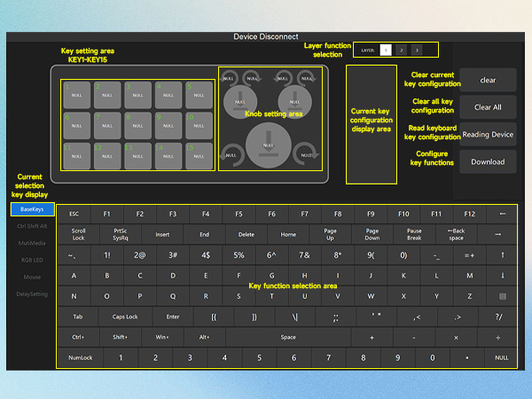Select key 1 in the key setting area
The image size is (532, 399).
[76, 96]
